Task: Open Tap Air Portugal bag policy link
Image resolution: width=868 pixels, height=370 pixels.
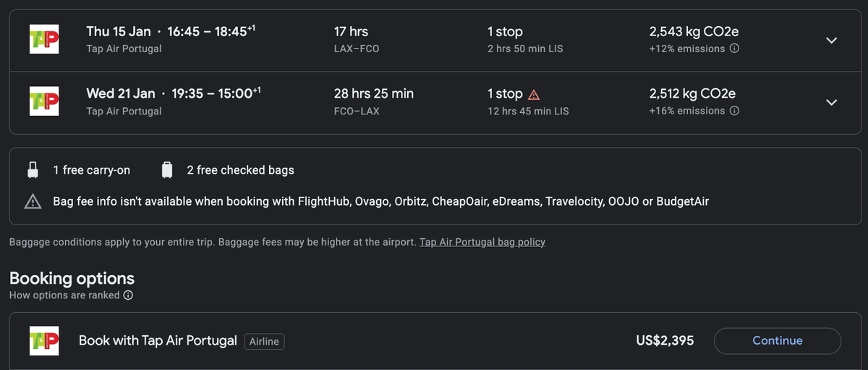Action: [482, 242]
